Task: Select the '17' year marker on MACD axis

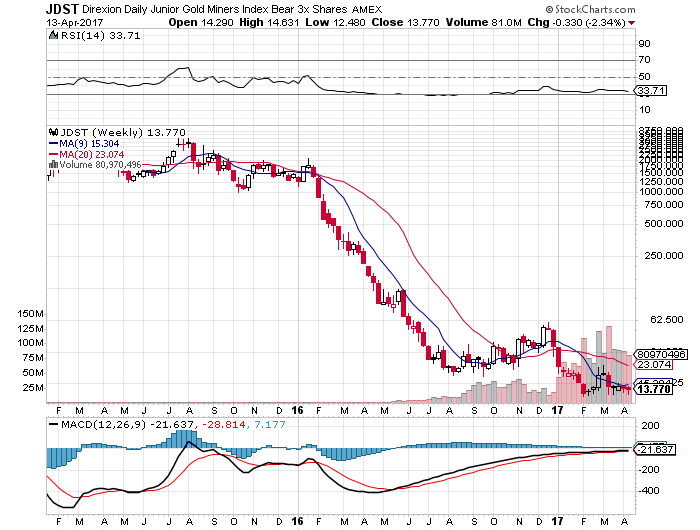Action: tap(558, 519)
